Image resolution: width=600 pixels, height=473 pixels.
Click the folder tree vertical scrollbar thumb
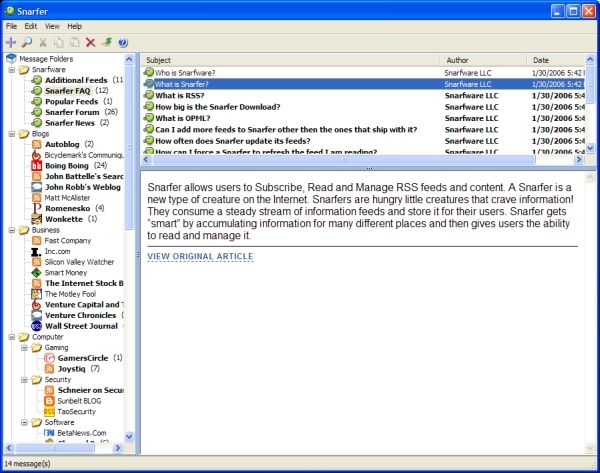(x=129, y=147)
